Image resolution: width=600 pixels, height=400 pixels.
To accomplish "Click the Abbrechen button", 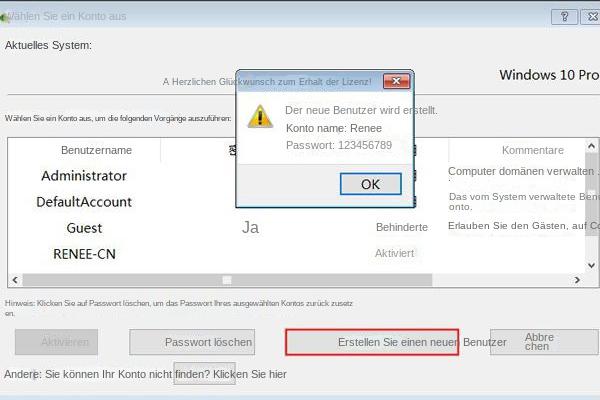I will coord(544,342).
